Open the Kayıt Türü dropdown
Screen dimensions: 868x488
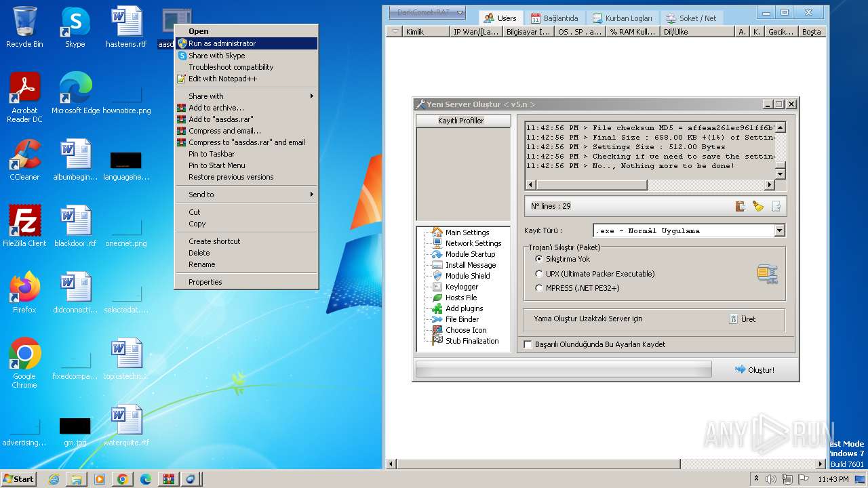(779, 230)
